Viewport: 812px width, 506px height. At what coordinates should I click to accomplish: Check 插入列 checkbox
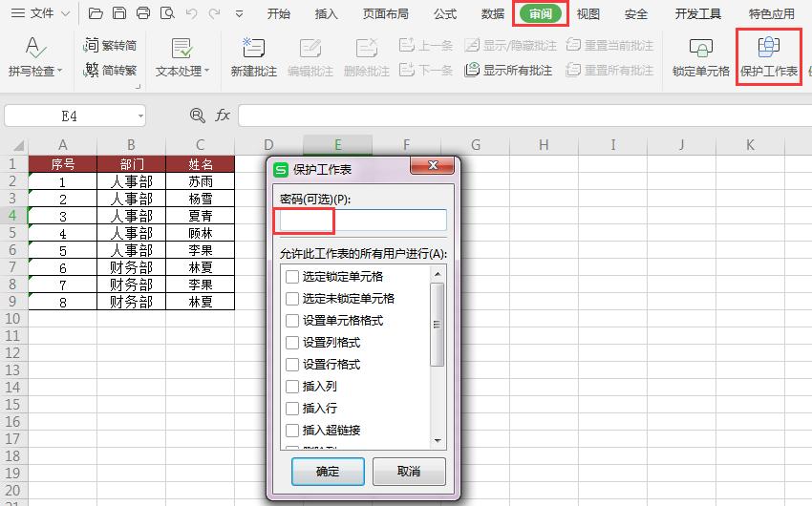click(x=292, y=387)
